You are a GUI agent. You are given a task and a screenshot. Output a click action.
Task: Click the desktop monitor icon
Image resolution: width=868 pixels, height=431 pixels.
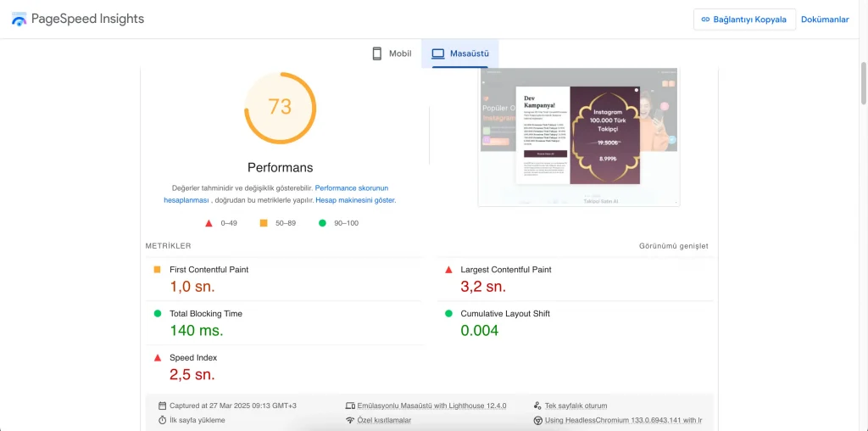tap(437, 53)
